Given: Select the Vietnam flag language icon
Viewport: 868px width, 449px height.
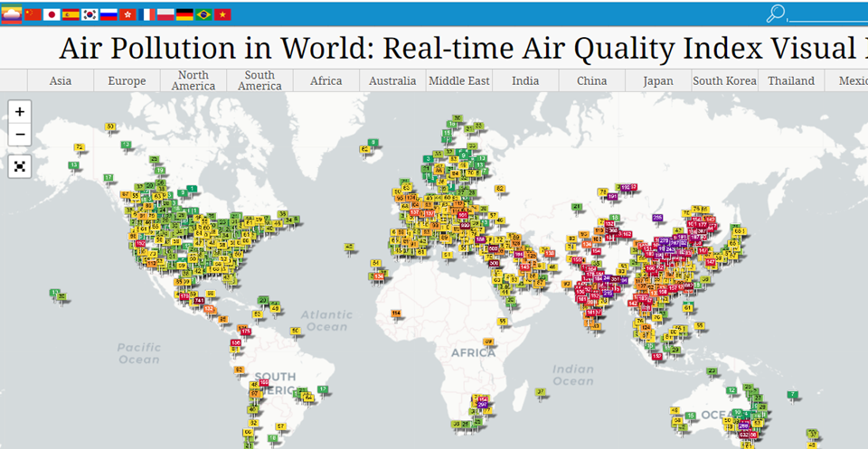Looking at the screenshot, I should [x=223, y=14].
